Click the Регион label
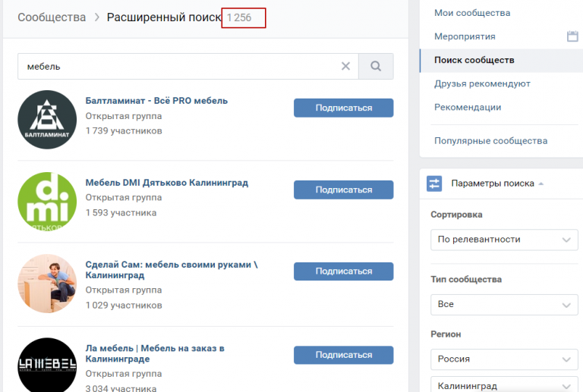583x392 pixels. (446, 334)
